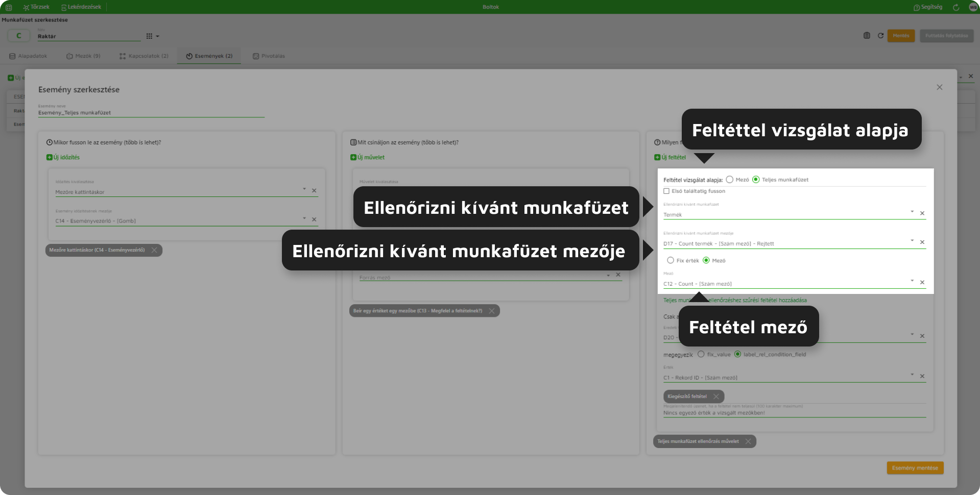Remove the Beír egy értéket chip

491,311
